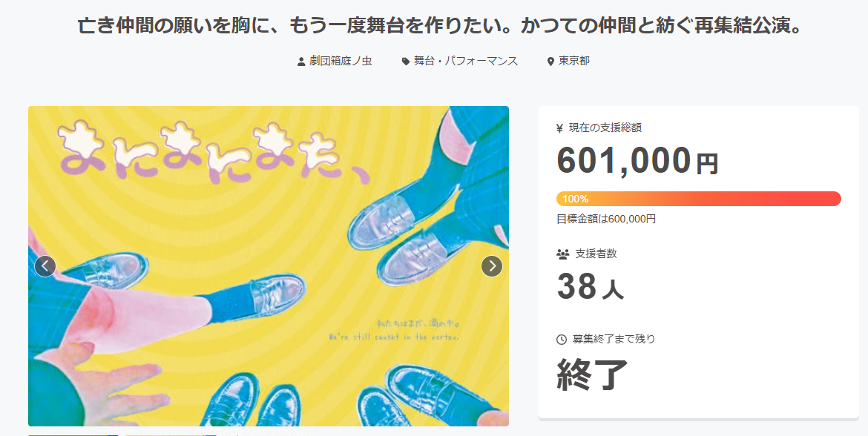Click the 目標金額は600,000円 text

[606, 219]
